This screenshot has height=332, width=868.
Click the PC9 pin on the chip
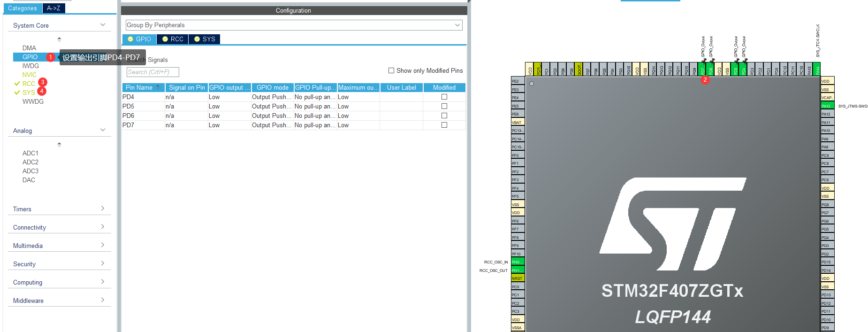click(x=827, y=155)
